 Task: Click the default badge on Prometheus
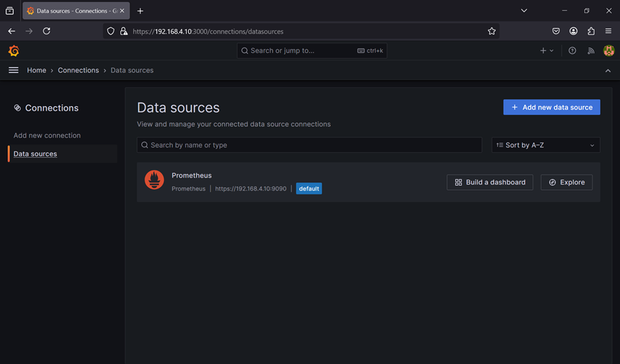point(309,189)
